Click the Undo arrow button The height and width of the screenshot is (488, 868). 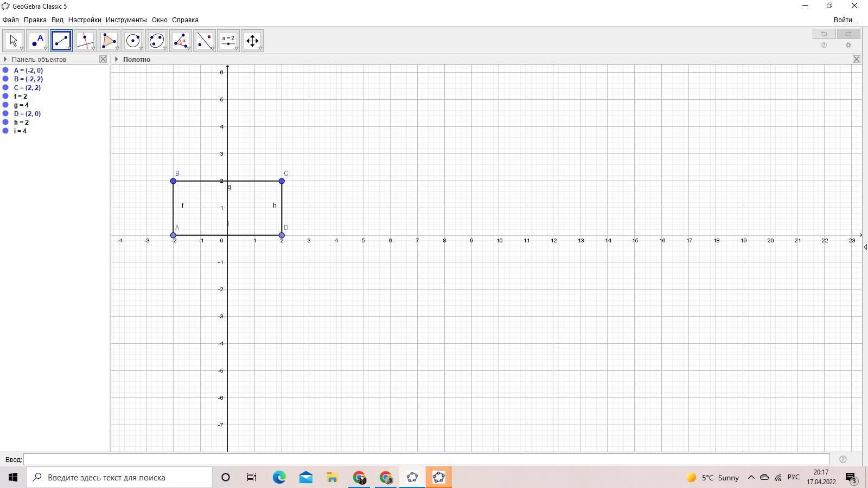click(824, 34)
